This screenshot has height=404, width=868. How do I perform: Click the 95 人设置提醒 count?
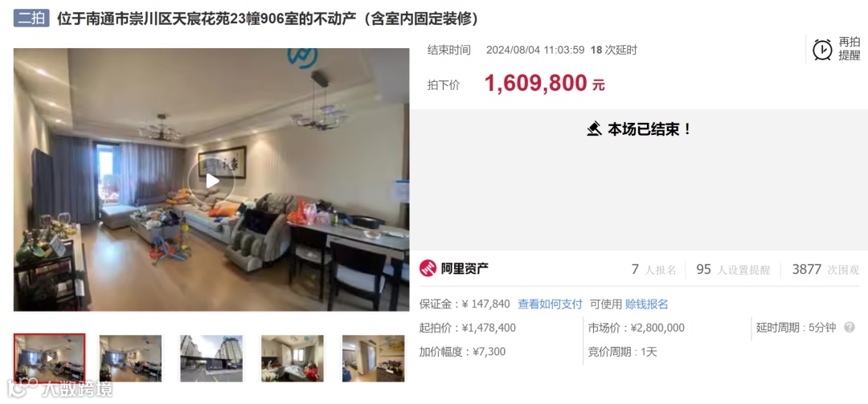733,270
